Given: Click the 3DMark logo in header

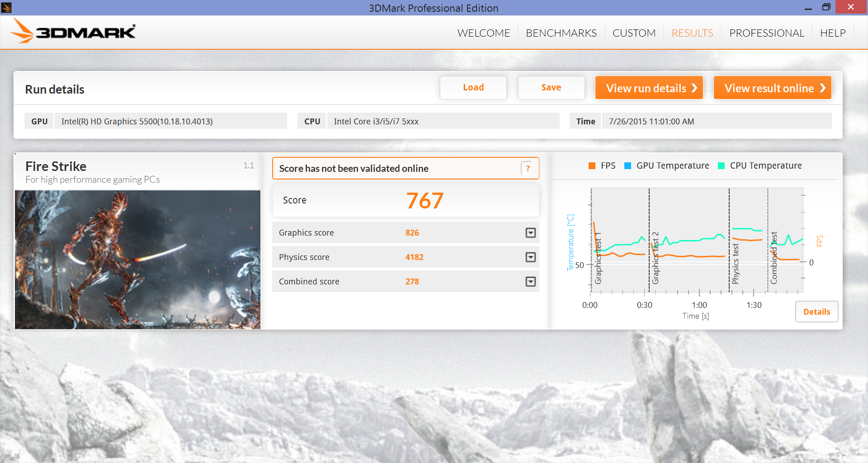Looking at the screenshot, I should [73, 31].
